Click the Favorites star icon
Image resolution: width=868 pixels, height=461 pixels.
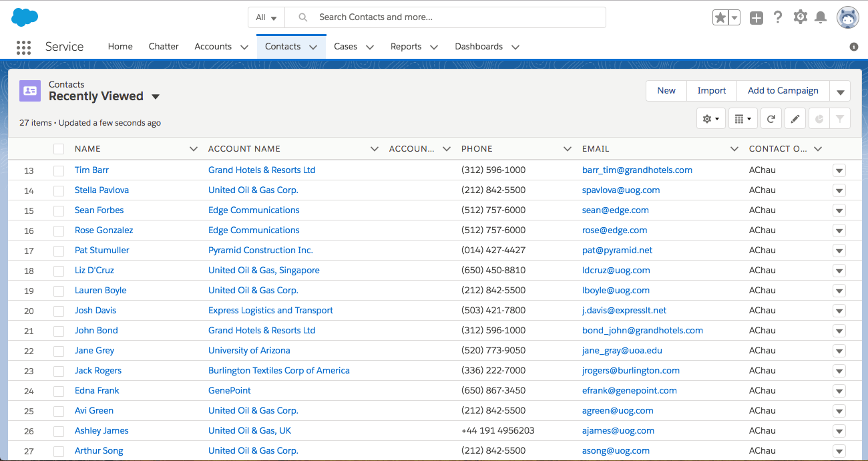tap(720, 18)
